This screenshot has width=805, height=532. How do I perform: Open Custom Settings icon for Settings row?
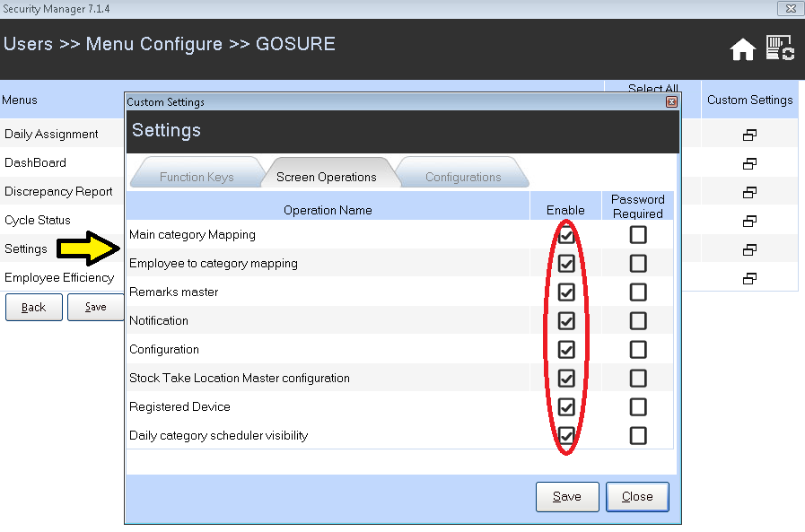click(749, 249)
